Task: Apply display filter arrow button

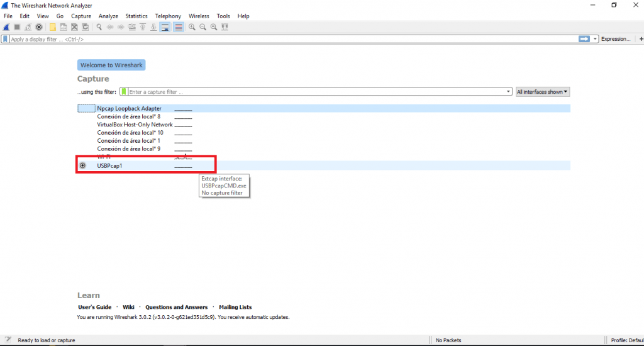Action: (584, 39)
